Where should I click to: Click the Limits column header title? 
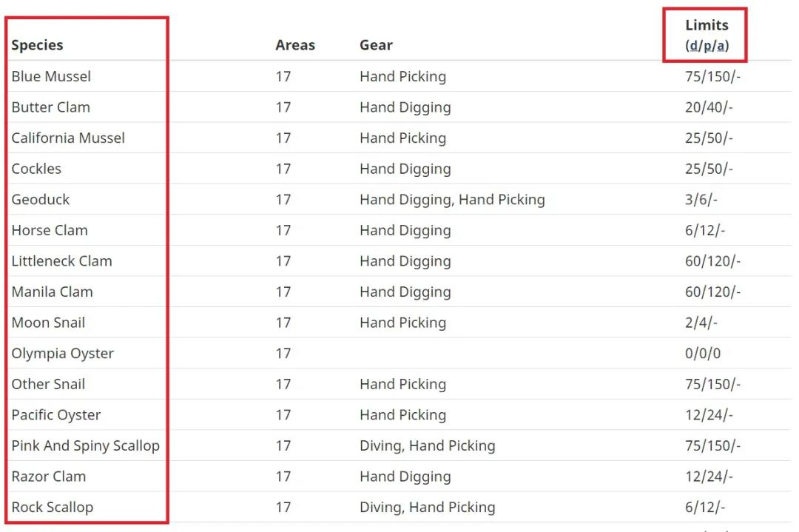click(707, 25)
